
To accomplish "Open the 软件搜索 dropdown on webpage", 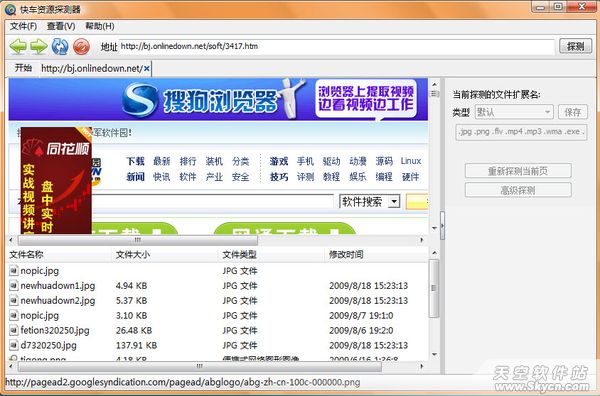I will [370, 201].
